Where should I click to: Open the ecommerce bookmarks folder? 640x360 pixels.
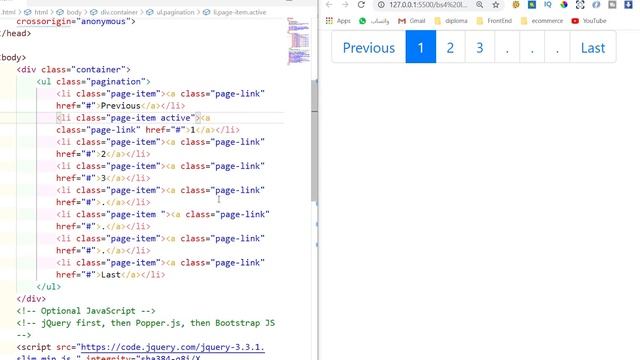click(542, 21)
